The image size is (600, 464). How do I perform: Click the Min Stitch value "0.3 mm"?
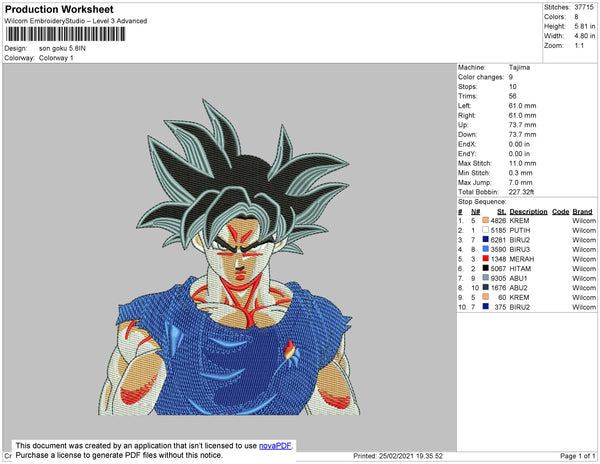click(x=520, y=173)
